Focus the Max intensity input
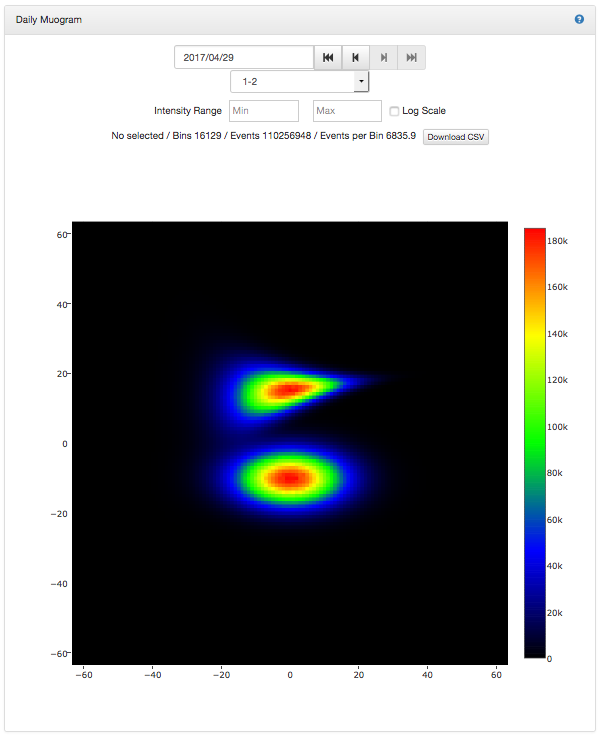The image size is (600, 737). (x=347, y=111)
